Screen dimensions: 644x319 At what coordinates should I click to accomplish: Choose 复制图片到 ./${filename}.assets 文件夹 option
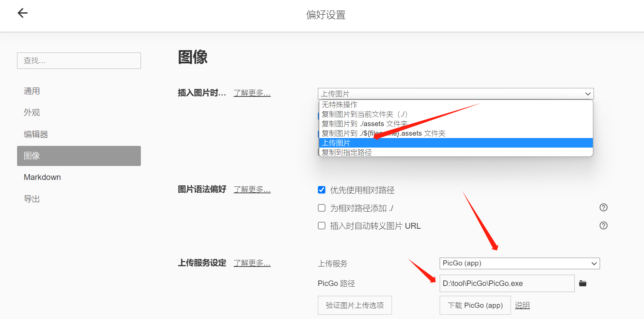(x=456, y=133)
